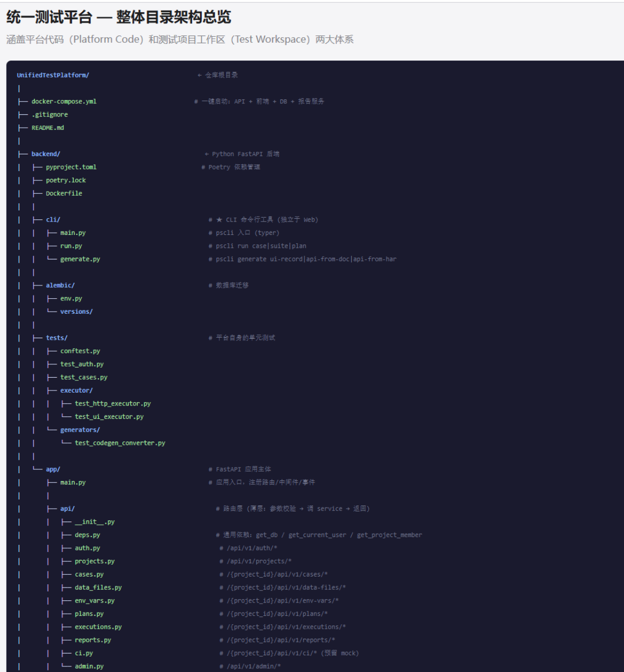This screenshot has width=624, height=672.
Task: Click comment /{project_id}/api/v1/ci/* (预留 mock)
Action: click(x=289, y=654)
